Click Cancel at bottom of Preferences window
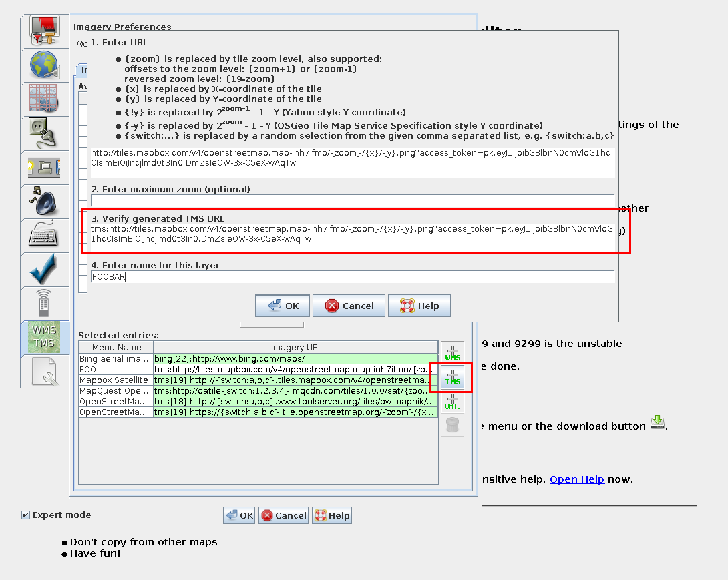 click(x=284, y=515)
